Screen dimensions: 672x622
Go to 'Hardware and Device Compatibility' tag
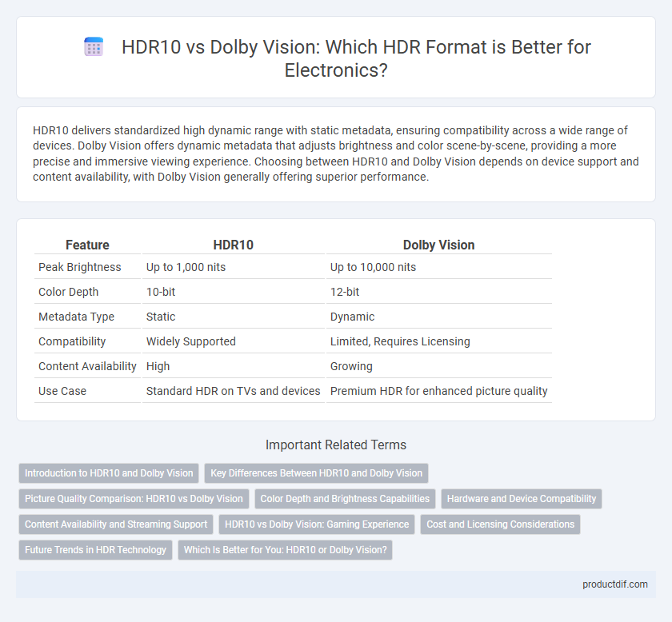(522, 499)
